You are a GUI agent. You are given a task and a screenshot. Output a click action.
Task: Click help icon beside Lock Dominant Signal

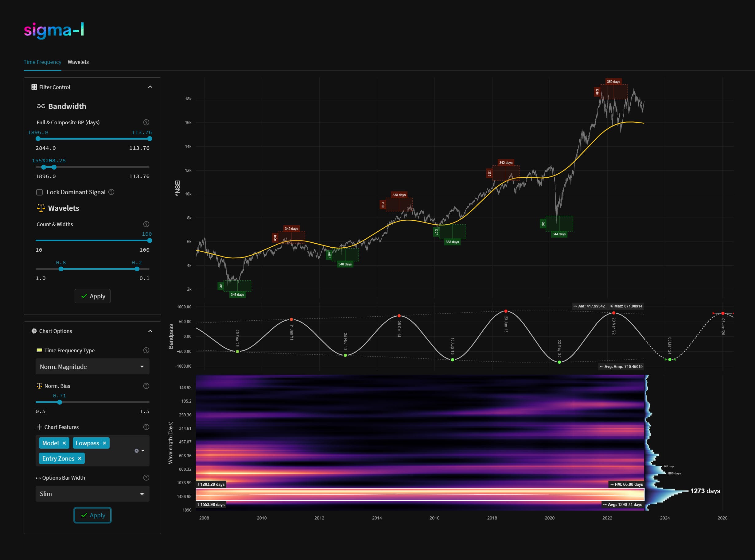(111, 192)
